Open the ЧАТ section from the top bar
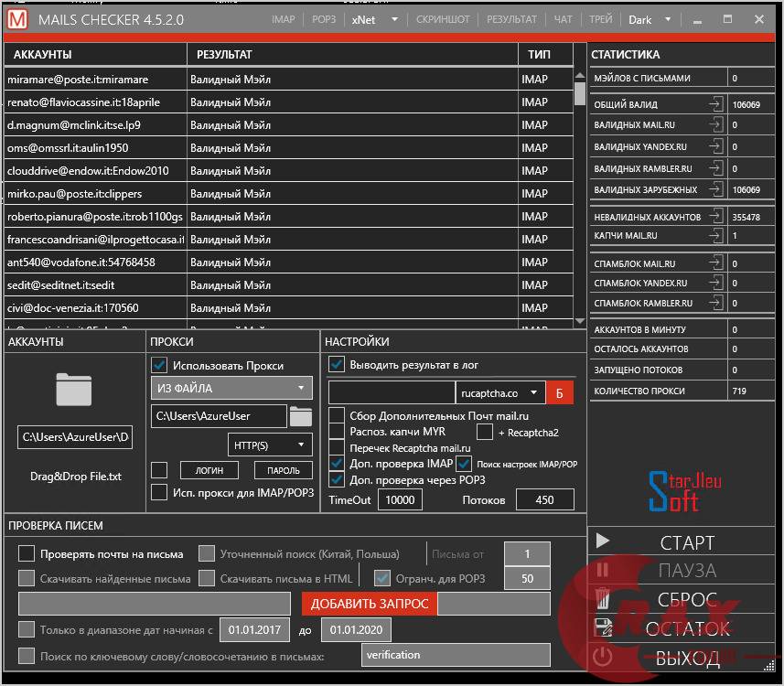 pyautogui.click(x=562, y=17)
